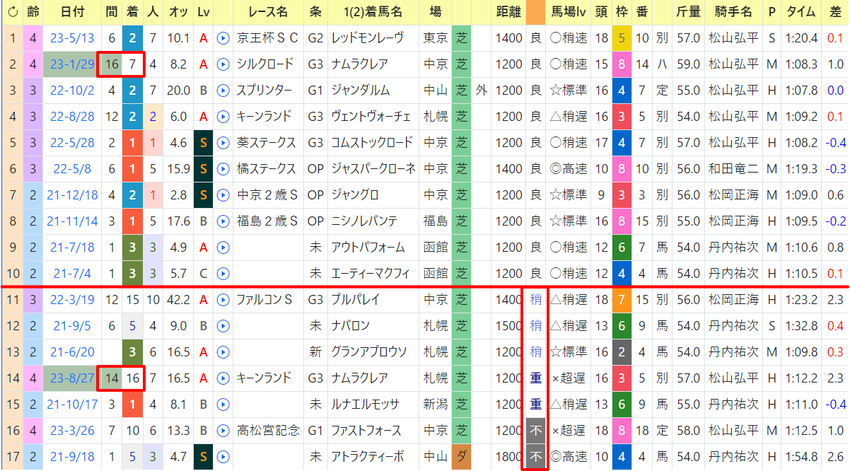Select ジャスパークローネ horse name cell
The height and width of the screenshot is (471, 850).
click(x=373, y=169)
